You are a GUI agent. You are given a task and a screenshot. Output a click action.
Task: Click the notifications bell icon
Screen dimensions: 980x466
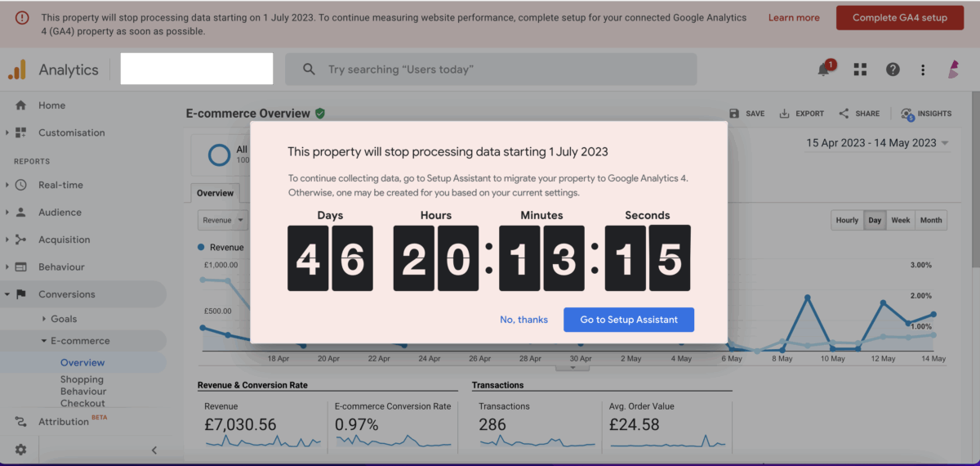pyautogui.click(x=824, y=70)
